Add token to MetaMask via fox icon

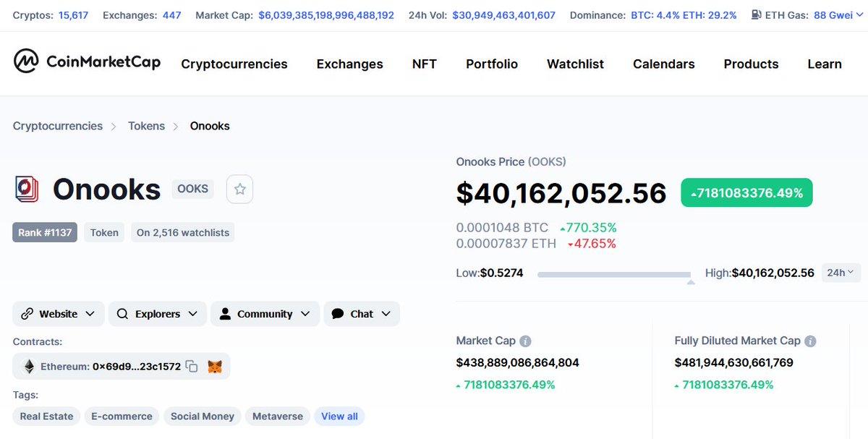coord(216,367)
